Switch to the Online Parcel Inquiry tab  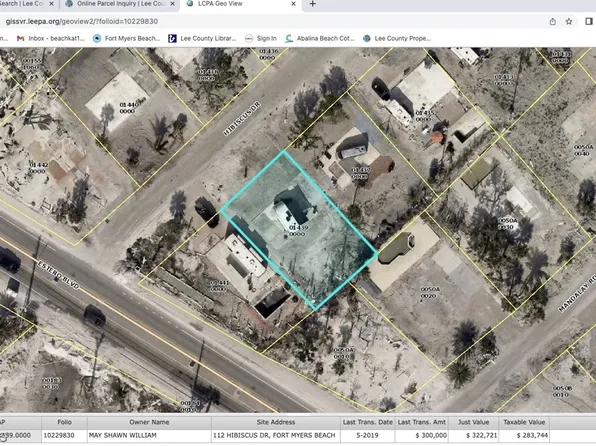[120, 4]
